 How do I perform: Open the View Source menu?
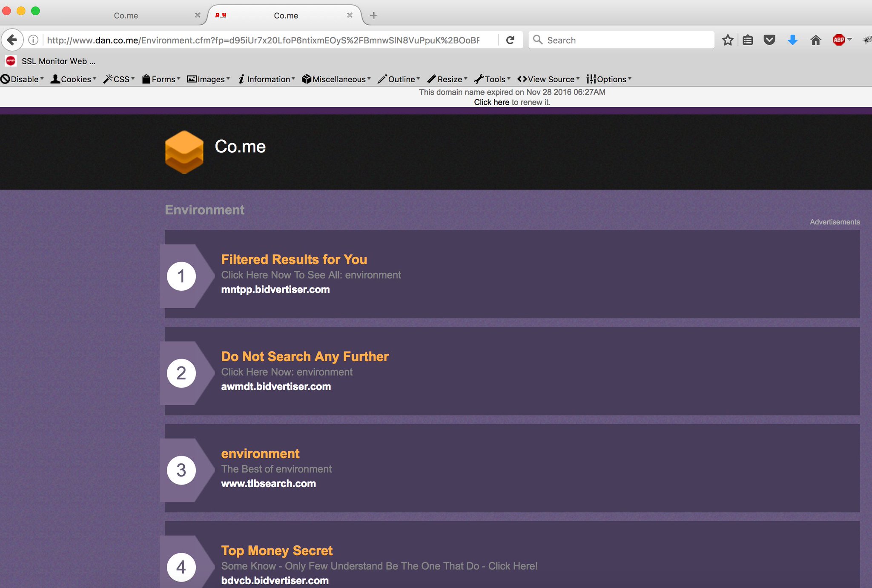click(548, 79)
